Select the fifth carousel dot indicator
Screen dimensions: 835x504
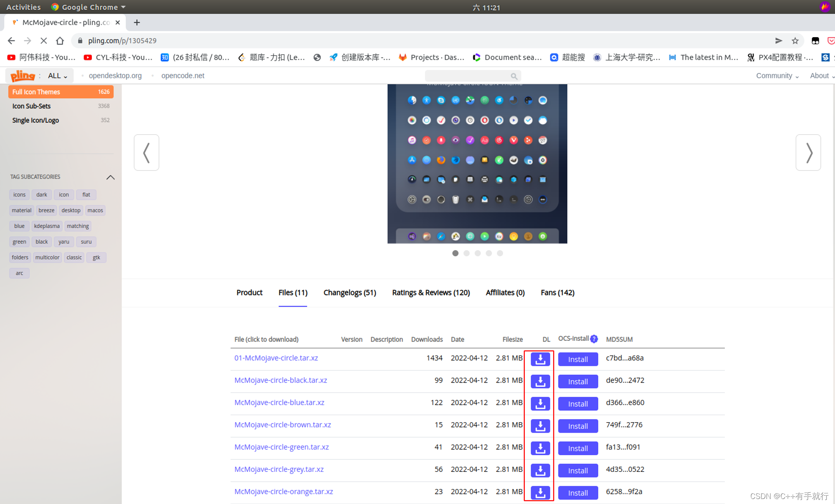pyautogui.click(x=500, y=253)
